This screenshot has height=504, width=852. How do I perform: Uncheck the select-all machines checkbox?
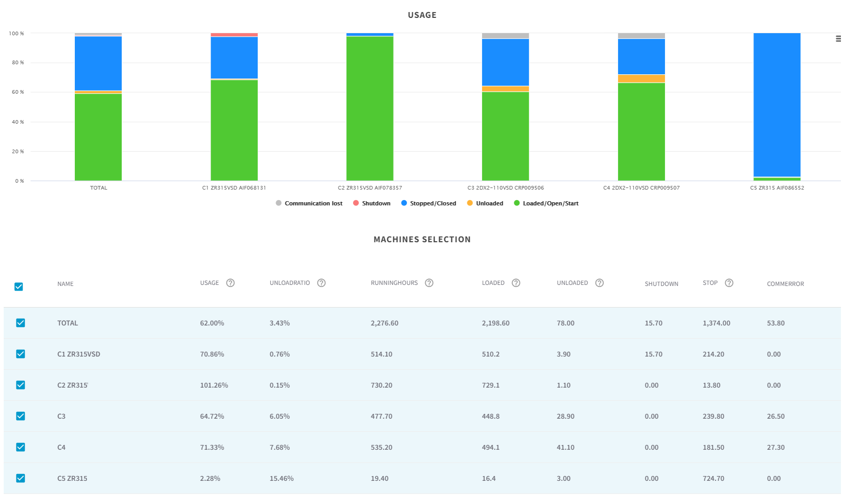tap(18, 286)
